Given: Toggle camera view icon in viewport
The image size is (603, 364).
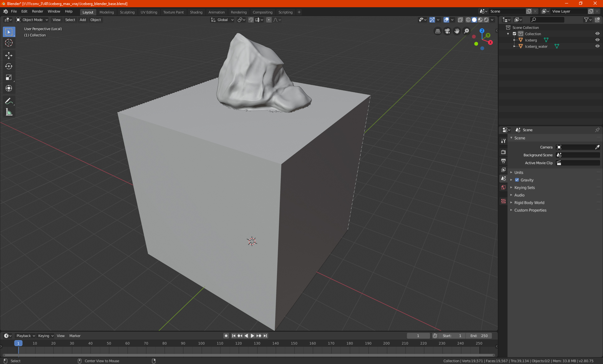Looking at the screenshot, I should pyautogui.click(x=447, y=31).
